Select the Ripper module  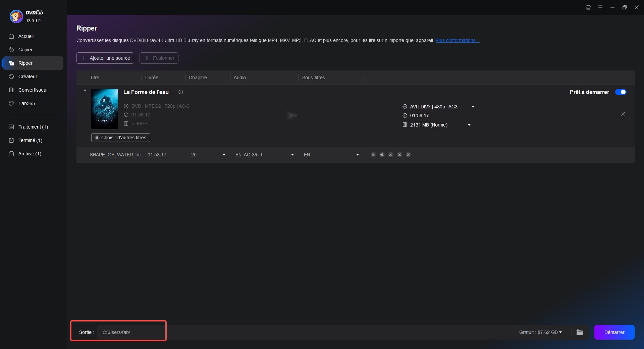(x=33, y=63)
